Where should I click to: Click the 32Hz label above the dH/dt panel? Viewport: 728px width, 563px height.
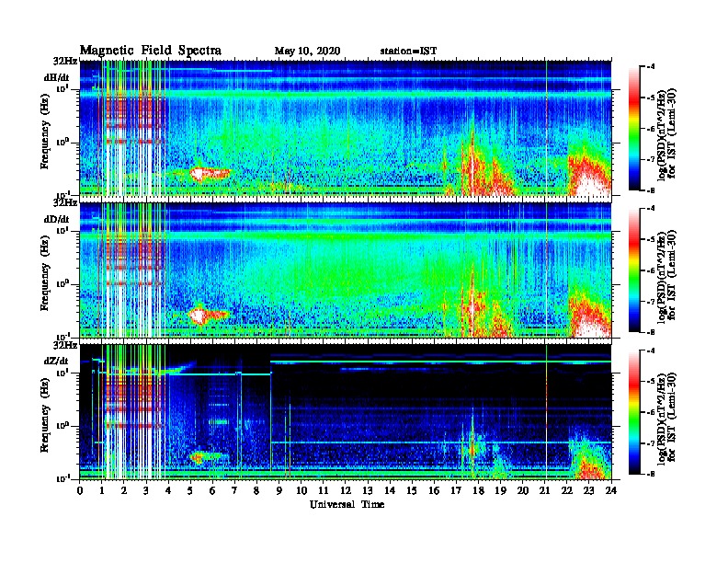(65, 61)
